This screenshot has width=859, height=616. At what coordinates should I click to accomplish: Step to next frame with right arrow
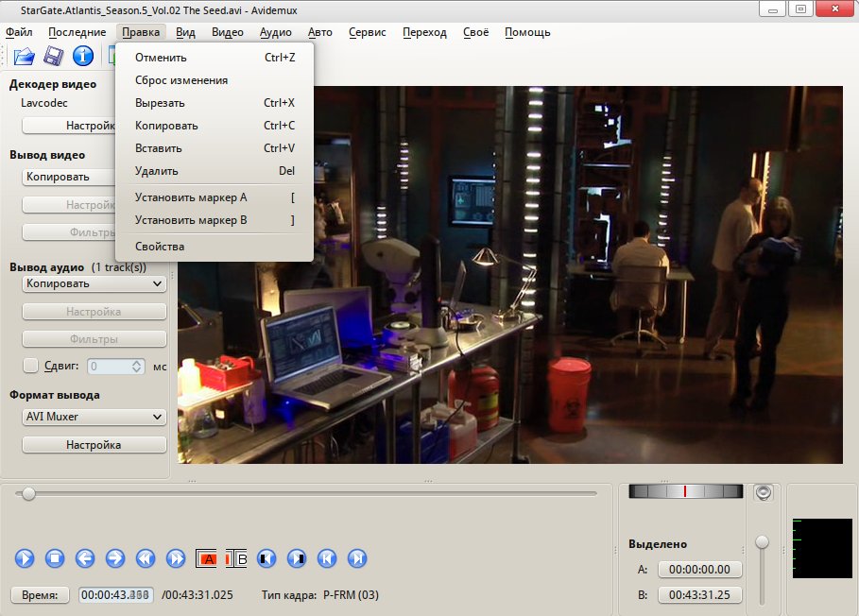pos(115,558)
